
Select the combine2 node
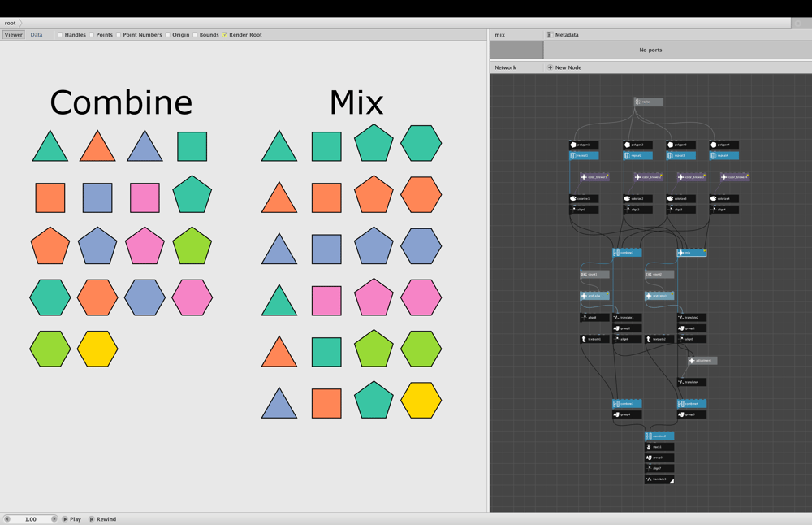[659, 436]
